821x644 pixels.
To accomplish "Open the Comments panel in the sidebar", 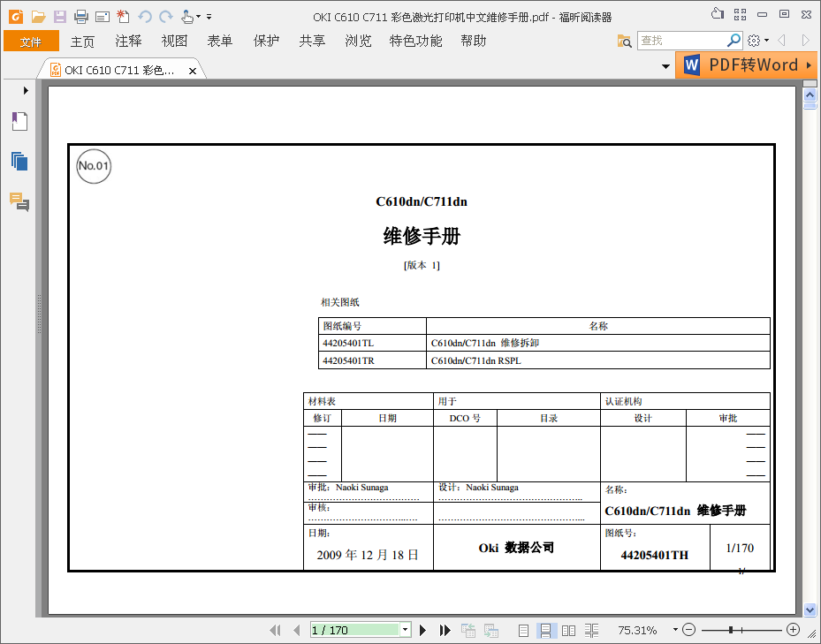I will (x=19, y=201).
